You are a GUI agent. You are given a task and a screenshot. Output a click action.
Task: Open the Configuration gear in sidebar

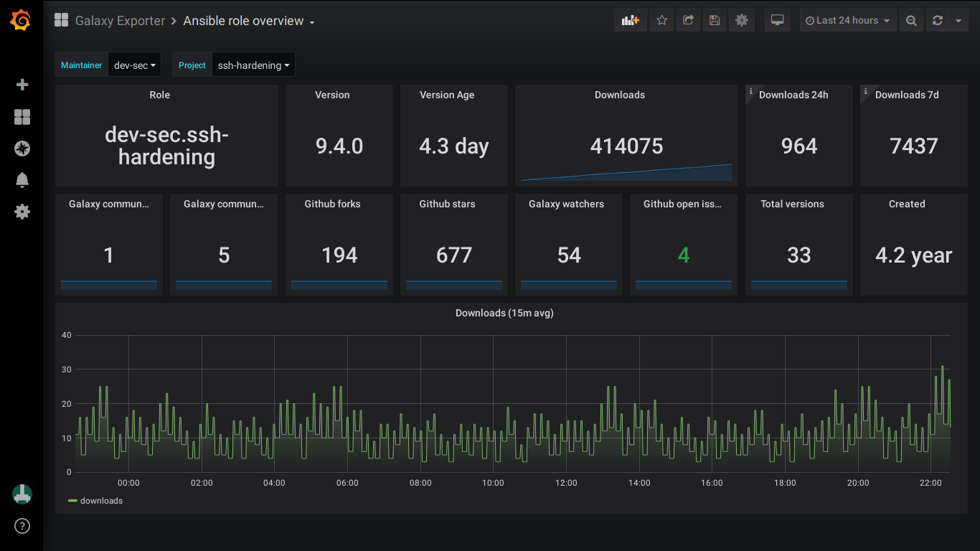click(x=22, y=212)
